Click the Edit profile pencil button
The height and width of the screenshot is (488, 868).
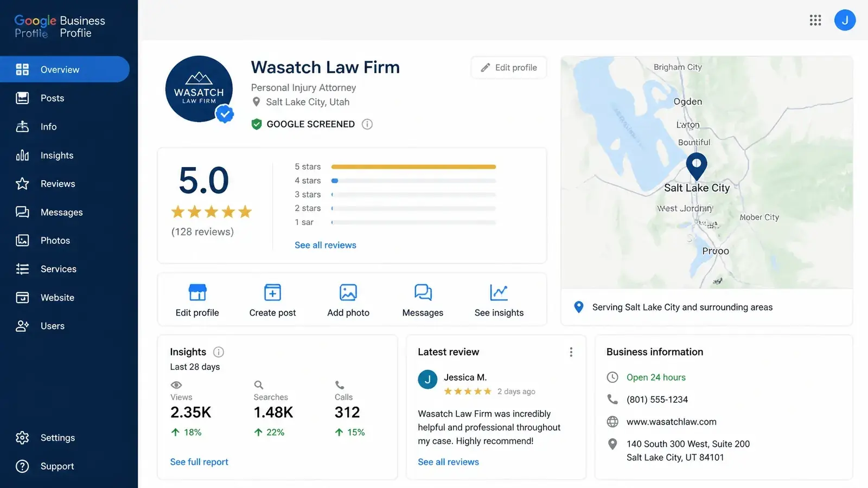[x=509, y=68]
